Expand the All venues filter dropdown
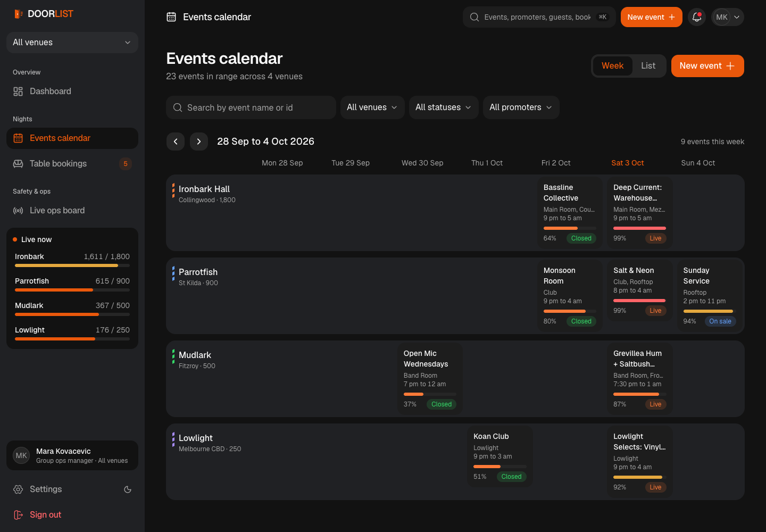Screen dimensions: 766x532 [372, 107]
